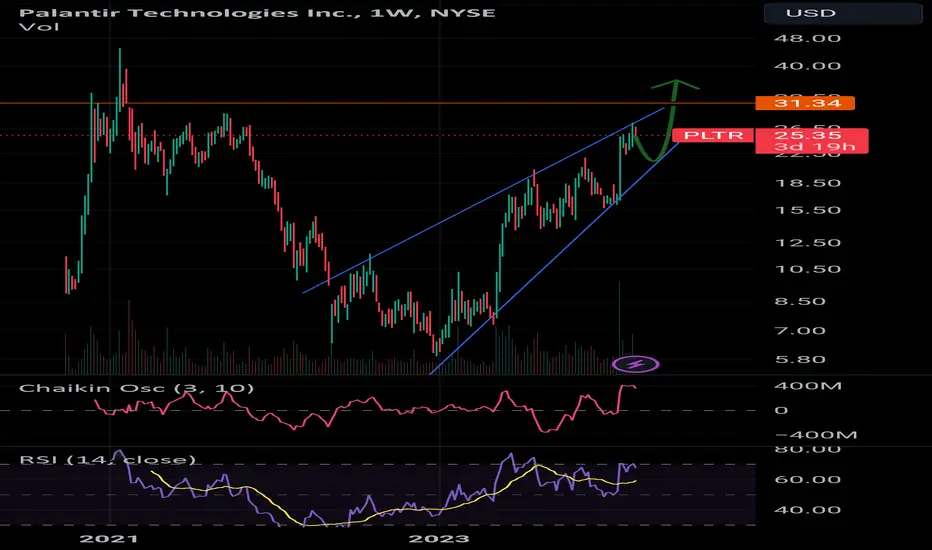Click the Chaikin scale zero value
The width and height of the screenshot is (932, 550).
click(x=781, y=410)
